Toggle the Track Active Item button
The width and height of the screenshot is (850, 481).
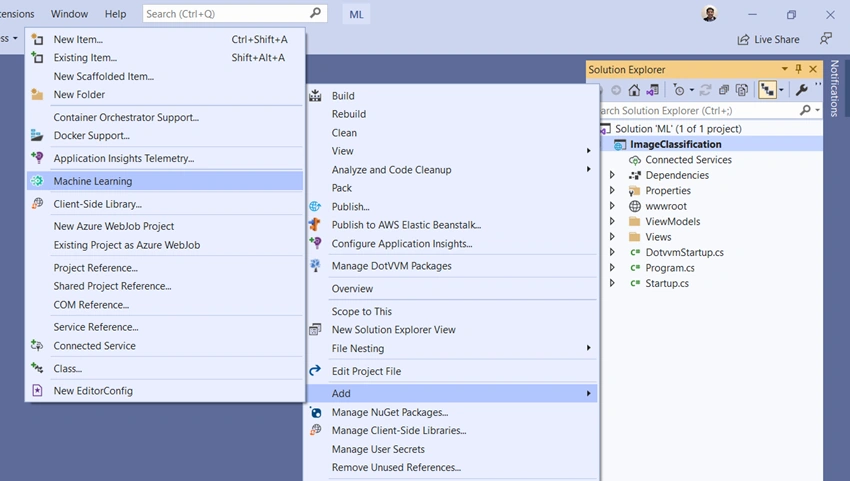pos(767,90)
